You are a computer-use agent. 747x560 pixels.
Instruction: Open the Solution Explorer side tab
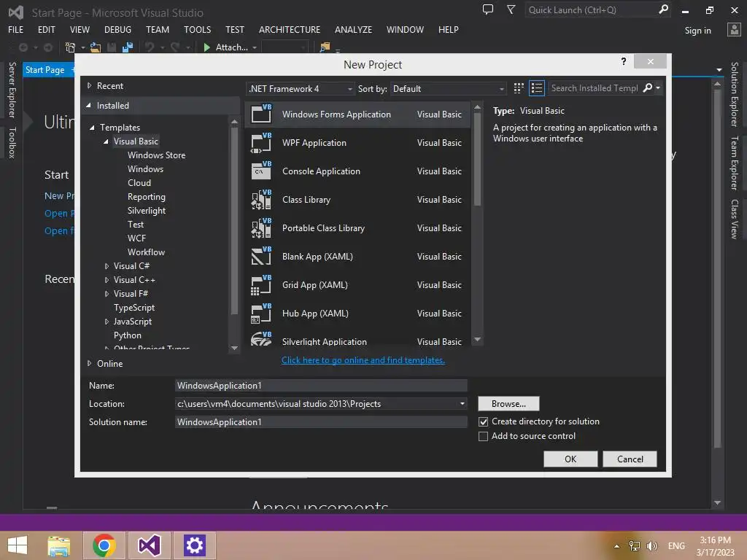[x=735, y=94]
